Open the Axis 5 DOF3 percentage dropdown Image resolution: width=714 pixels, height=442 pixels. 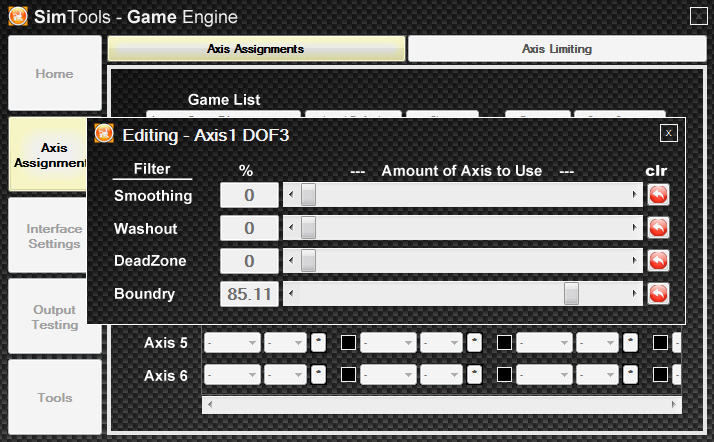pos(597,342)
